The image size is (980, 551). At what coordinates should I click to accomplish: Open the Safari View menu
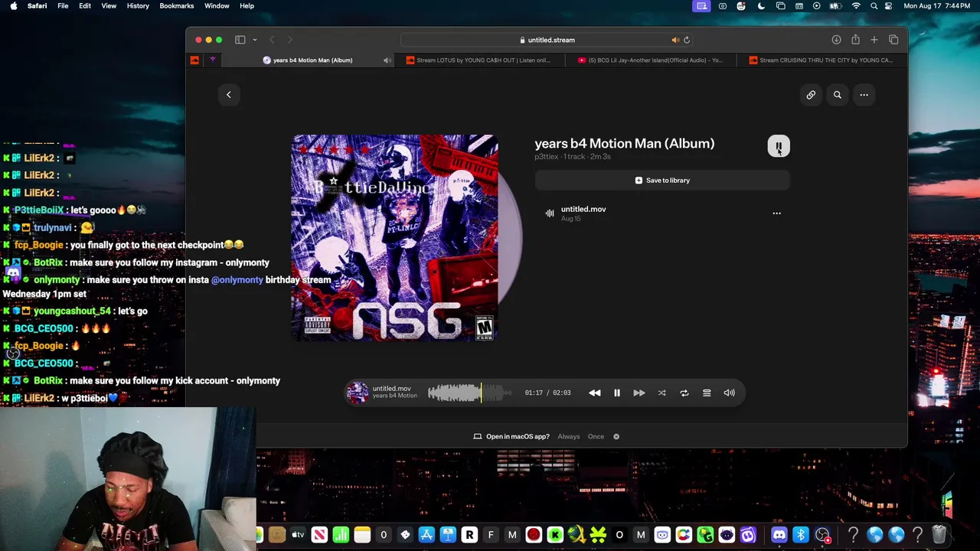click(109, 6)
